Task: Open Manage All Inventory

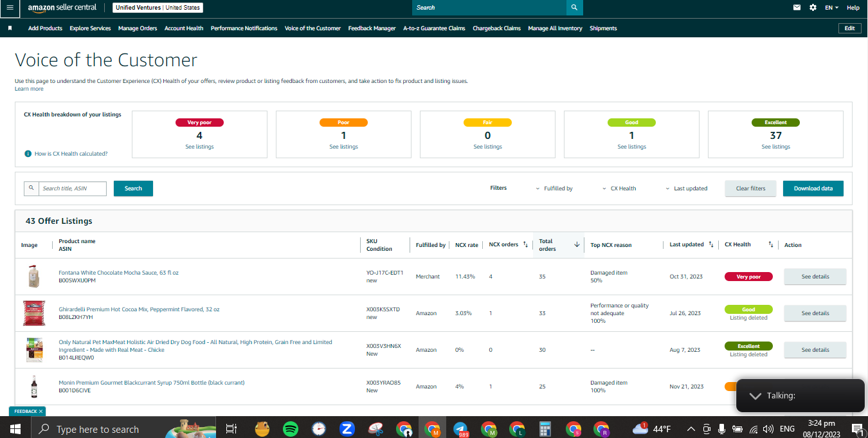Action: coord(555,28)
